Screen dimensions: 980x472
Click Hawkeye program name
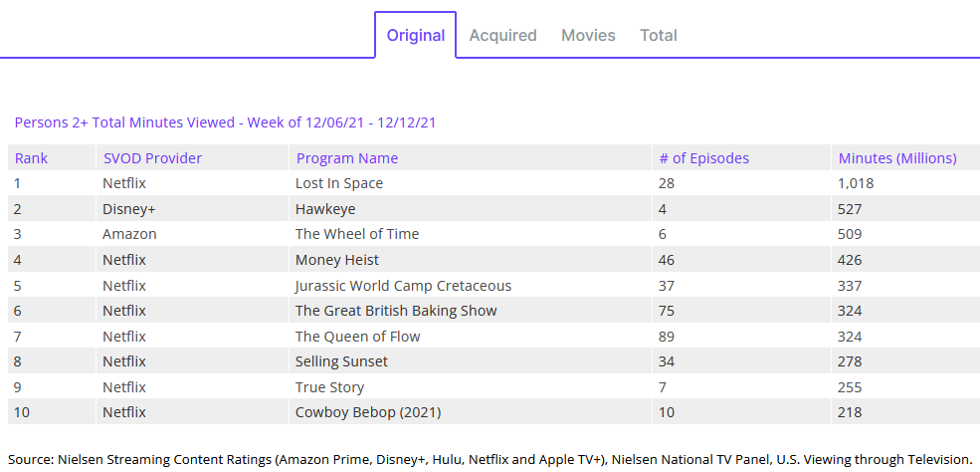coord(325,209)
